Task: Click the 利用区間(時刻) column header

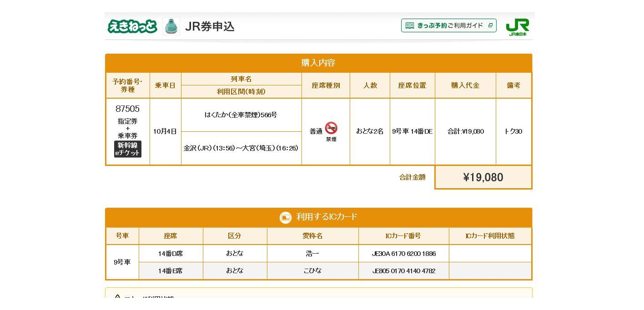Action: (x=241, y=91)
